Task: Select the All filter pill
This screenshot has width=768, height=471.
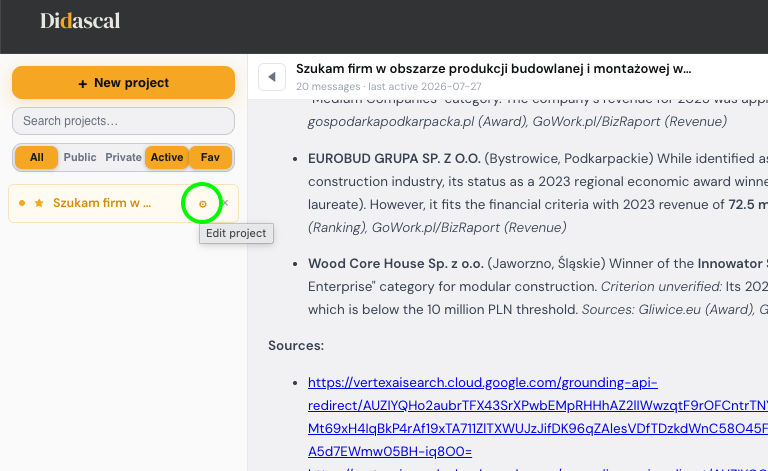Action: tap(36, 157)
